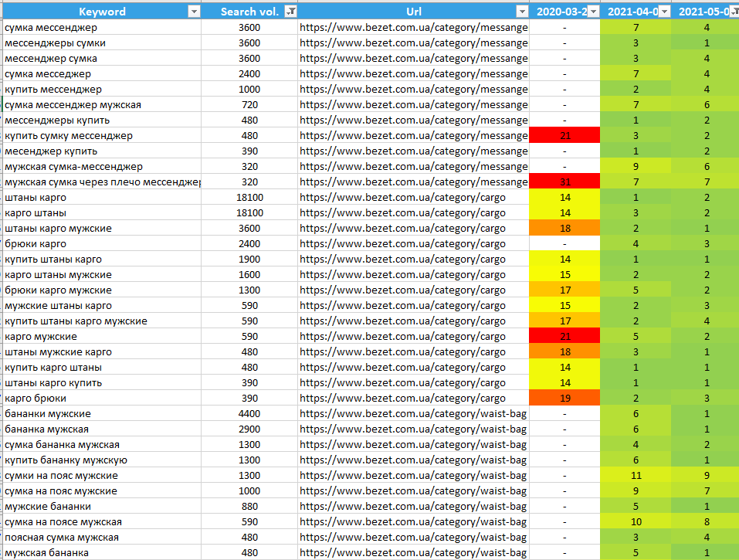Select the red cell with value 31
The height and width of the screenshot is (560, 739).
pyautogui.click(x=564, y=182)
